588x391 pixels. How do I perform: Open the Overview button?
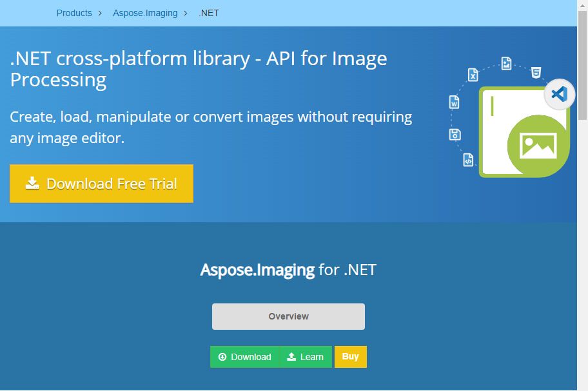tap(288, 316)
